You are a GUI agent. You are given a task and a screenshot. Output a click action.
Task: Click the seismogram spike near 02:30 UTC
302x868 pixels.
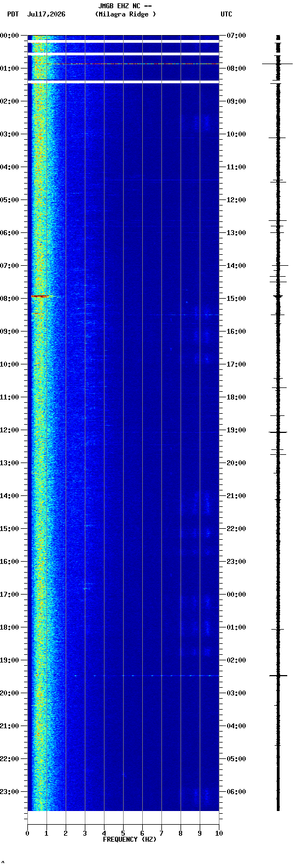278,676
